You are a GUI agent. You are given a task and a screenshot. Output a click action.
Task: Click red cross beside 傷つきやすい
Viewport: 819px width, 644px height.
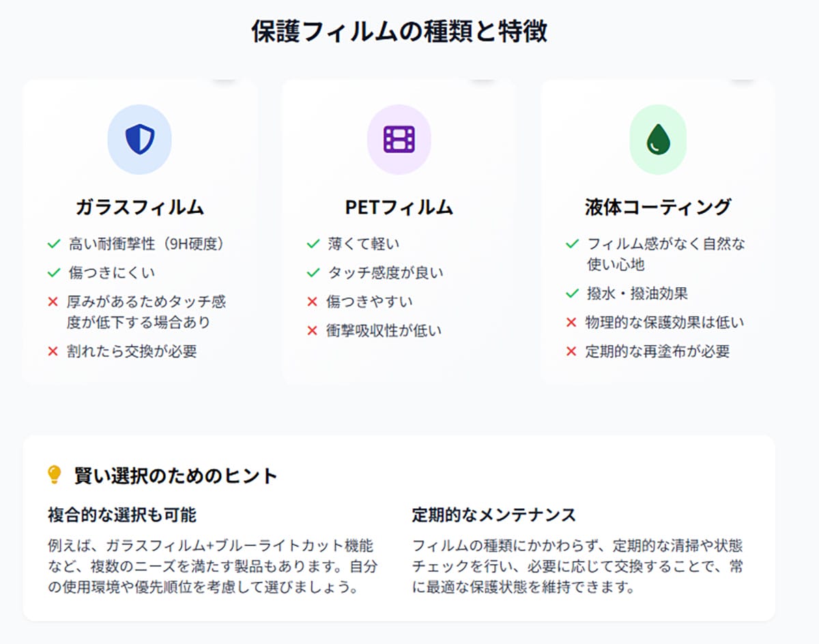click(313, 302)
